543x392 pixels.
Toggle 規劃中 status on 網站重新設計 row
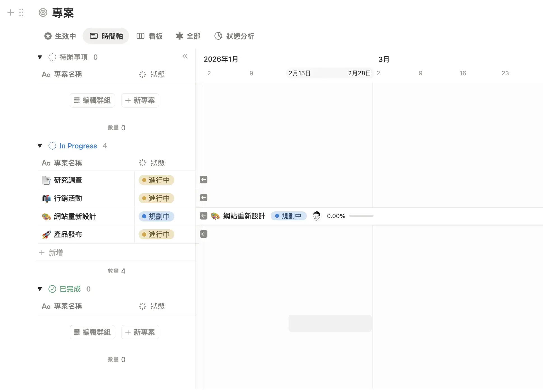(156, 216)
